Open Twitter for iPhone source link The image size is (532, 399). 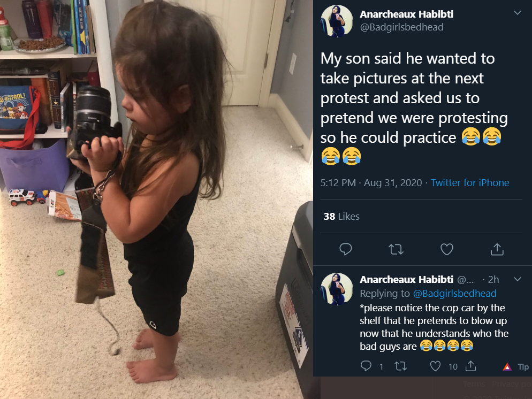coord(470,183)
